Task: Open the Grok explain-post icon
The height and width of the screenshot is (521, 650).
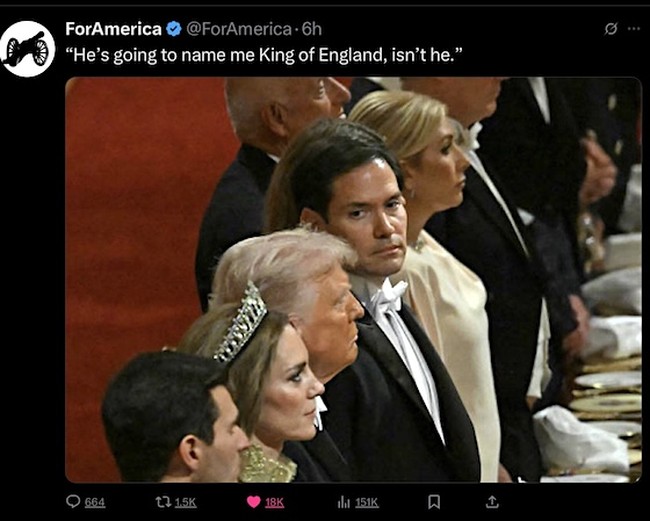Action: click(x=611, y=29)
